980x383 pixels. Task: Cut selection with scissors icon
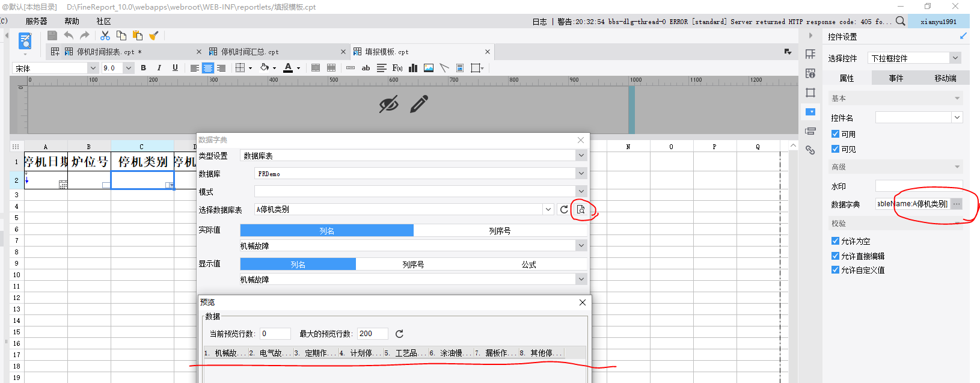(105, 35)
